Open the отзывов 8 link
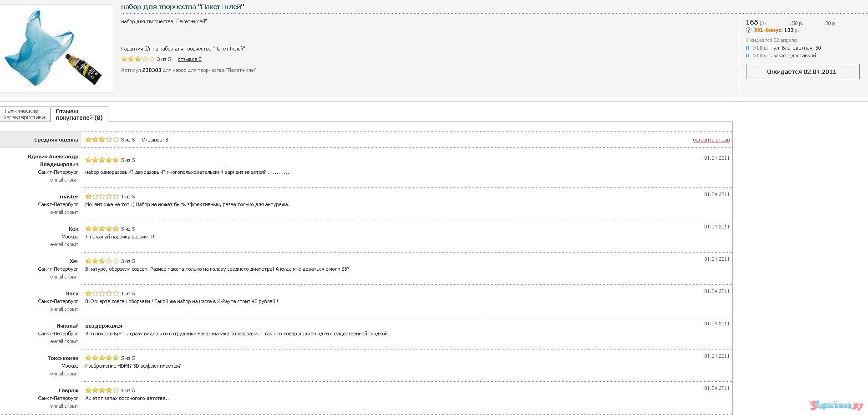Screen dimensions: 868x415 coord(189,60)
